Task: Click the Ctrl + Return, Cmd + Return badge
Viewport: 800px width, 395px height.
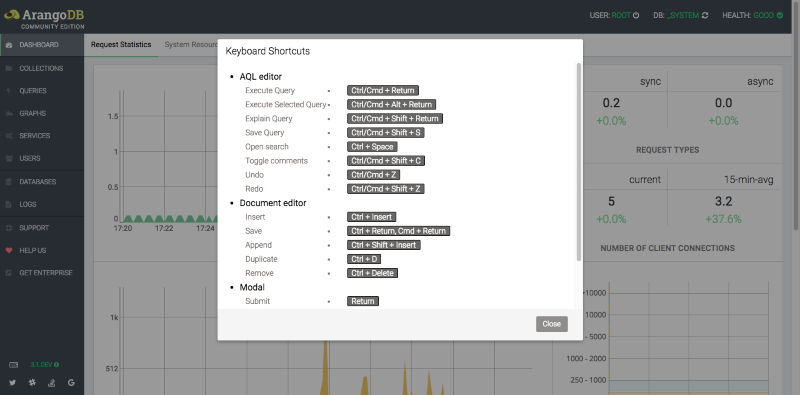Action: [x=398, y=231]
